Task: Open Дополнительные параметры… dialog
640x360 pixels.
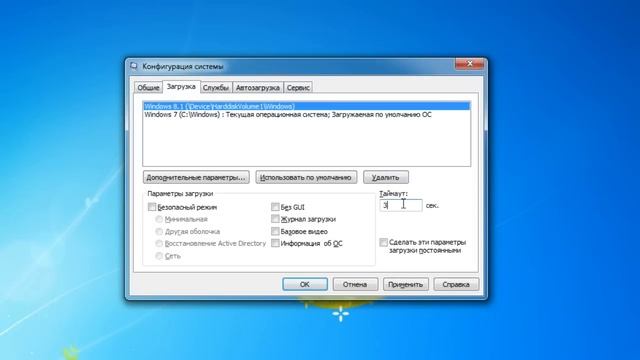Action: [196, 177]
